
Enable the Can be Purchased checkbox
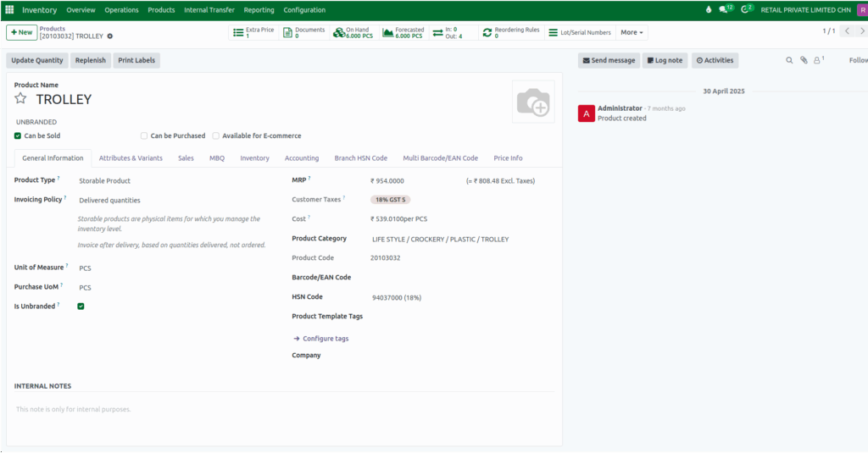coord(144,135)
